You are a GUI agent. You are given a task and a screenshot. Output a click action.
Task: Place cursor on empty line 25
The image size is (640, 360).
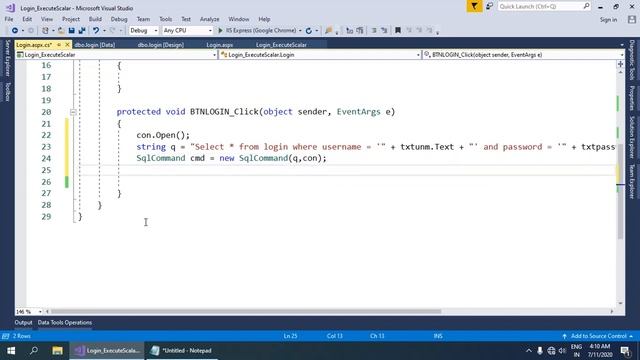tap(347, 170)
